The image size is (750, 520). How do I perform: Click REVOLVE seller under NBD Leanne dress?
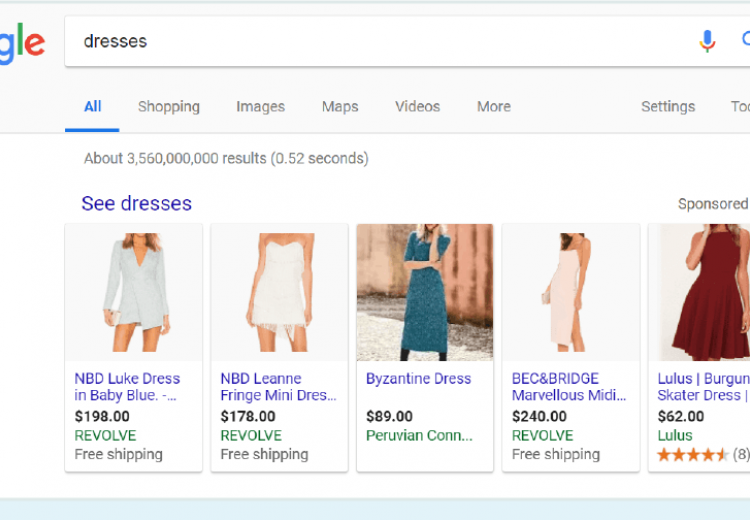point(251,435)
